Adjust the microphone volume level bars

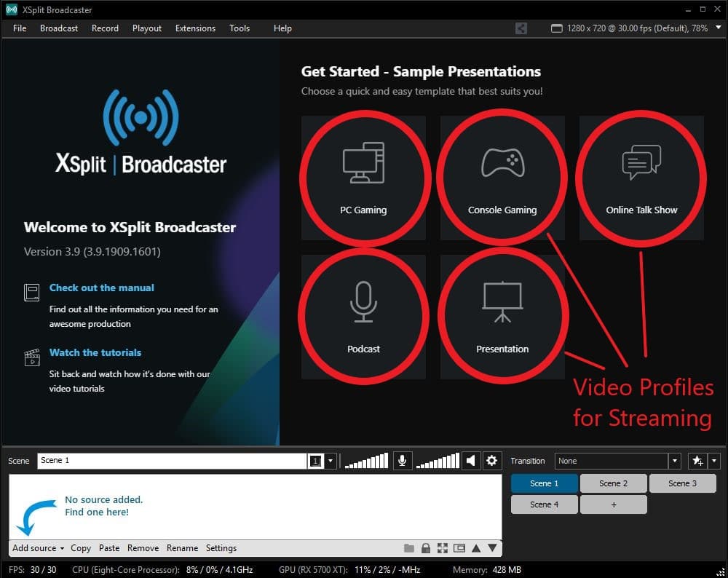366,461
